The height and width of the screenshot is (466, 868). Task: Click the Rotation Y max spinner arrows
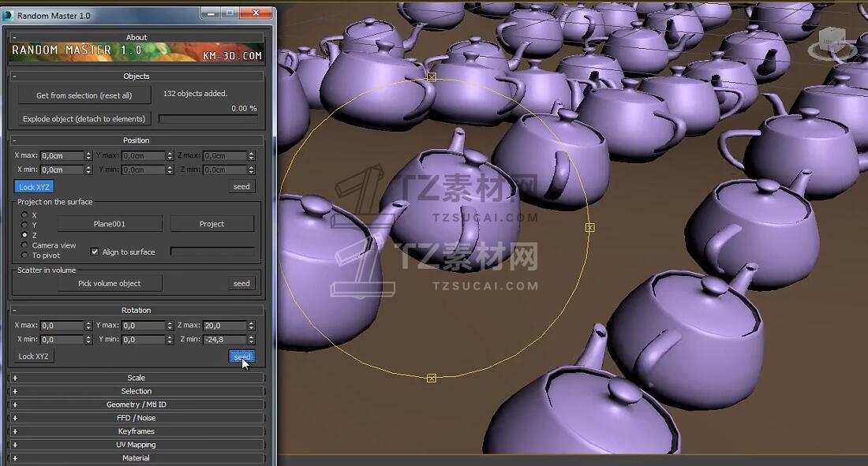click(x=170, y=326)
